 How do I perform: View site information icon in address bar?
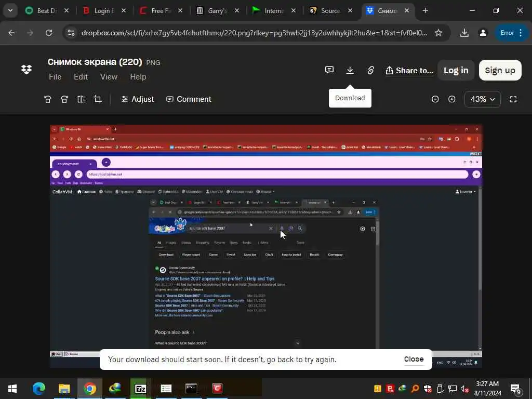(x=71, y=33)
